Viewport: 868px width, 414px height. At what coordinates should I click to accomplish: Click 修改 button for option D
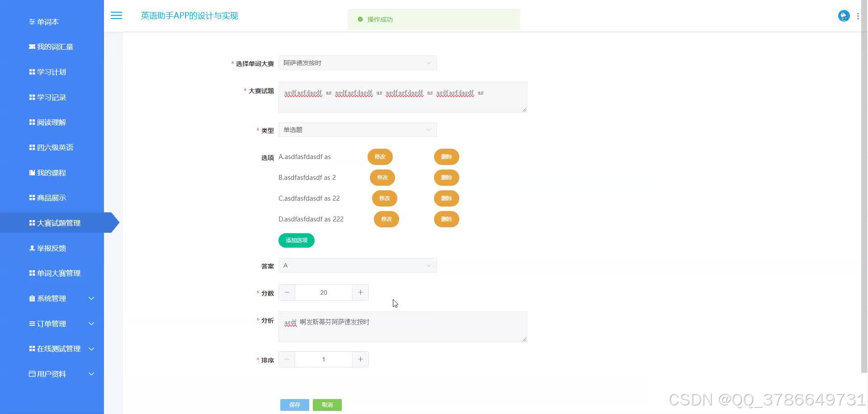tap(387, 219)
